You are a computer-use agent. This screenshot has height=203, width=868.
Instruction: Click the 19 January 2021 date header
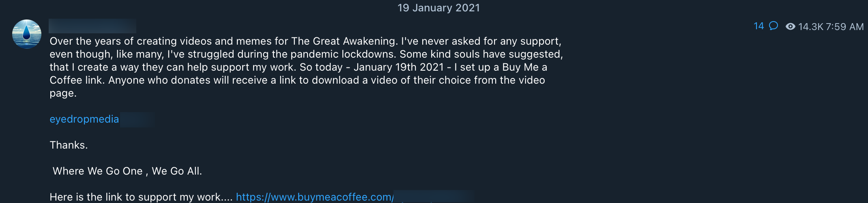coord(438,8)
